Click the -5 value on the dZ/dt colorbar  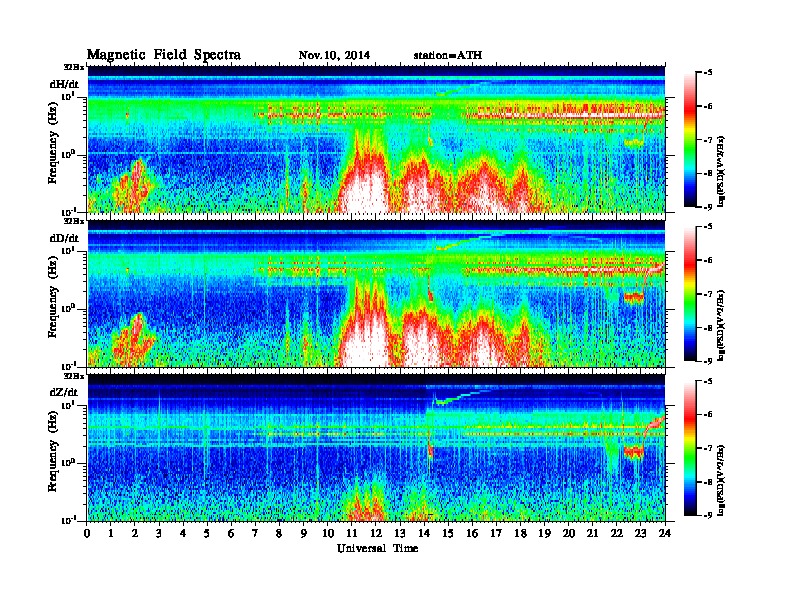[x=708, y=381]
